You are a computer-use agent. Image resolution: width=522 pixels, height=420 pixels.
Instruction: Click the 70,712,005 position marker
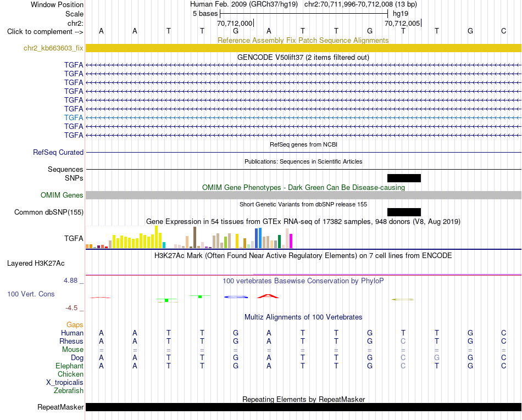[402, 23]
